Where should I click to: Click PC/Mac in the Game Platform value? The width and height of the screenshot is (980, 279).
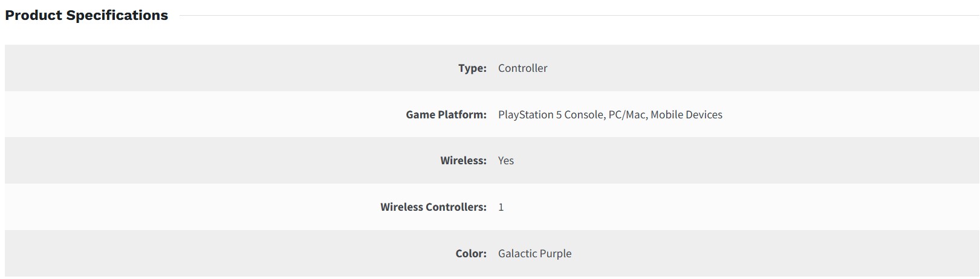point(627,115)
